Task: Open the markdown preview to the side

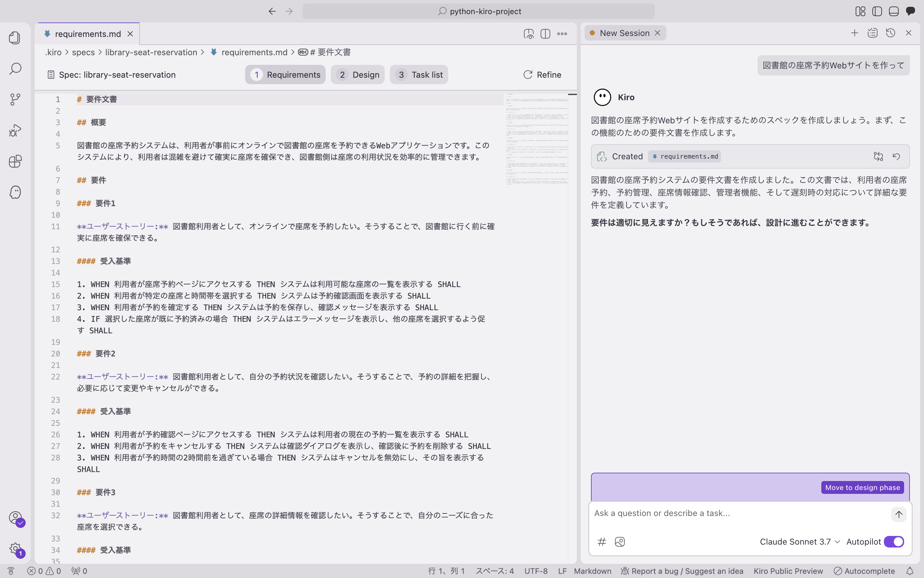Action: pyautogui.click(x=528, y=34)
